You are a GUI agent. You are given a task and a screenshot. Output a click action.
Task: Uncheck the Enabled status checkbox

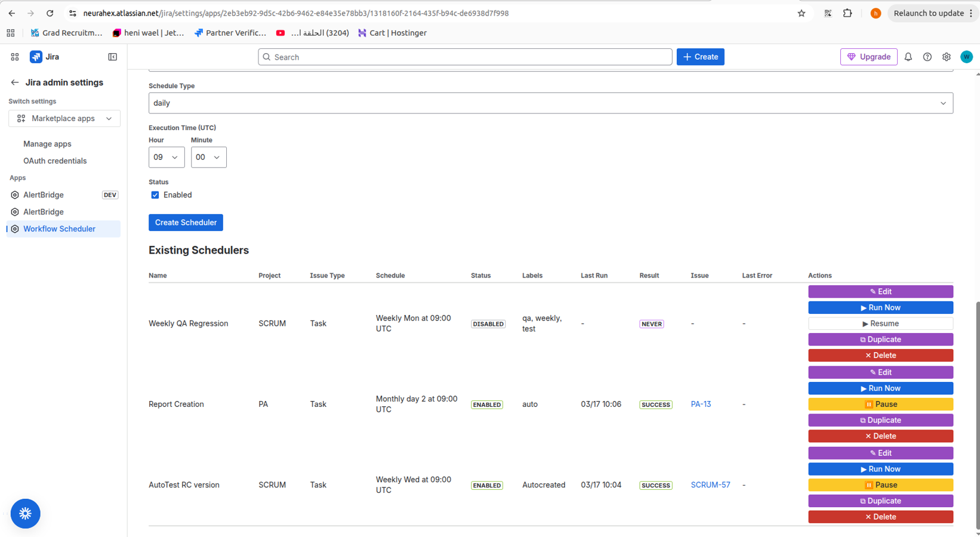point(155,195)
